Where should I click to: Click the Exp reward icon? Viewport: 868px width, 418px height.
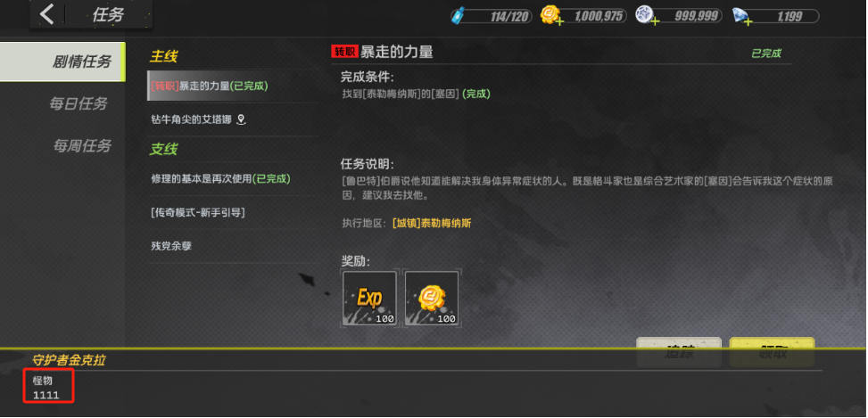(370, 299)
